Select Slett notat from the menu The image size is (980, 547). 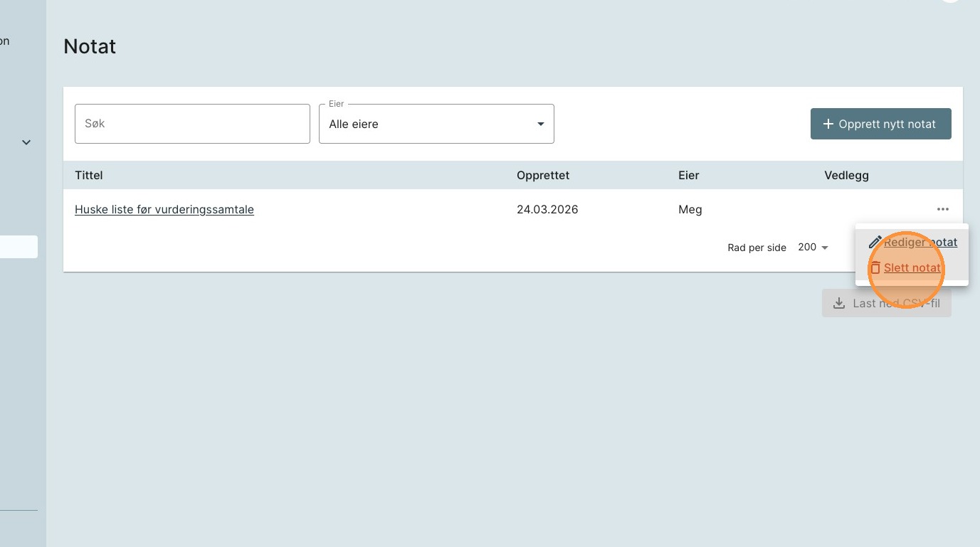pyautogui.click(x=912, y=268)
